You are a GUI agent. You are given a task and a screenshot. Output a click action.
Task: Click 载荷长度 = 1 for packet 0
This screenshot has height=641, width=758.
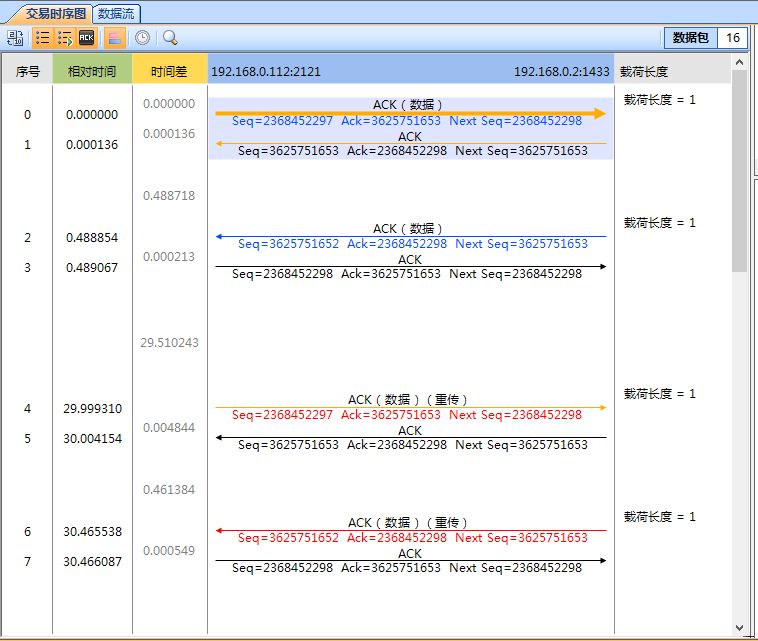(x=659, y=100)
